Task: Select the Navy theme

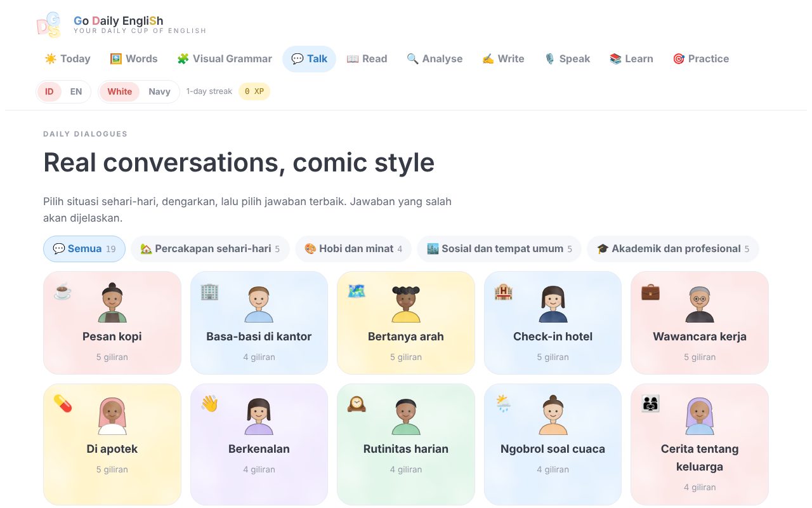Action: pos(159,91)
